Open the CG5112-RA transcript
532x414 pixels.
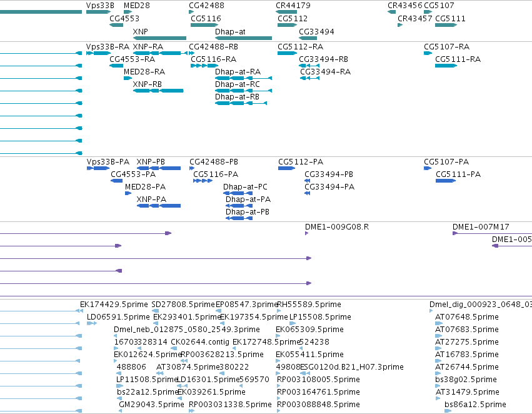coord(288,53)
